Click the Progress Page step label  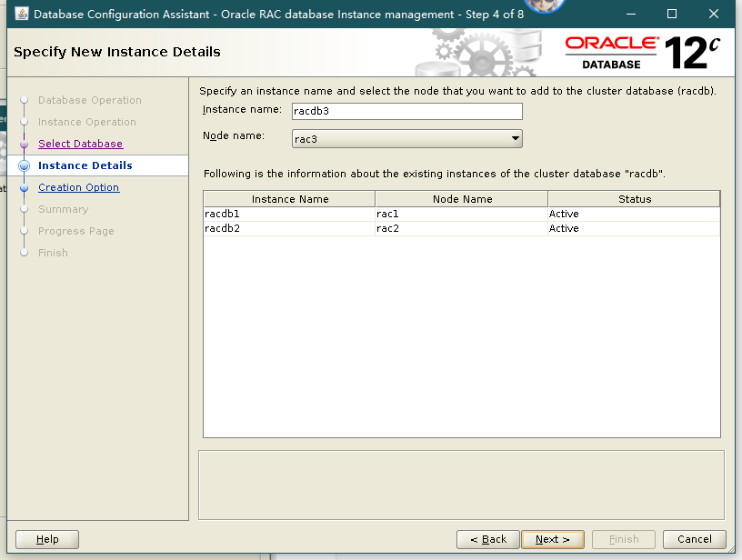pos(76,231)
